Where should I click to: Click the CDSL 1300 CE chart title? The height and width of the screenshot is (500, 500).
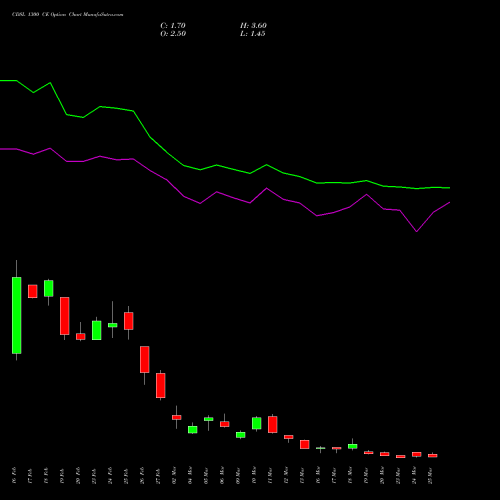click(x=67, y=15)
